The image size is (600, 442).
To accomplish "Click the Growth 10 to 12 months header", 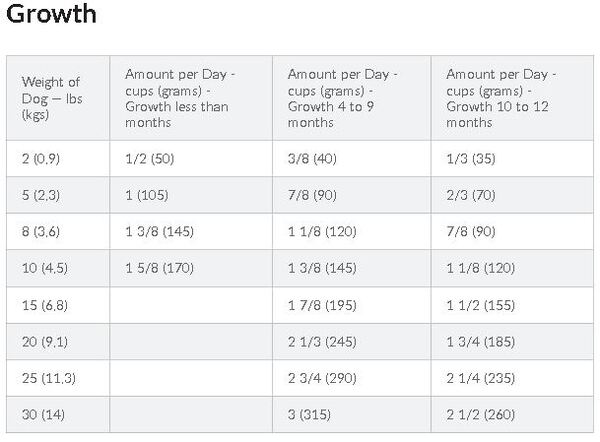I will click(x=512, y=98).
